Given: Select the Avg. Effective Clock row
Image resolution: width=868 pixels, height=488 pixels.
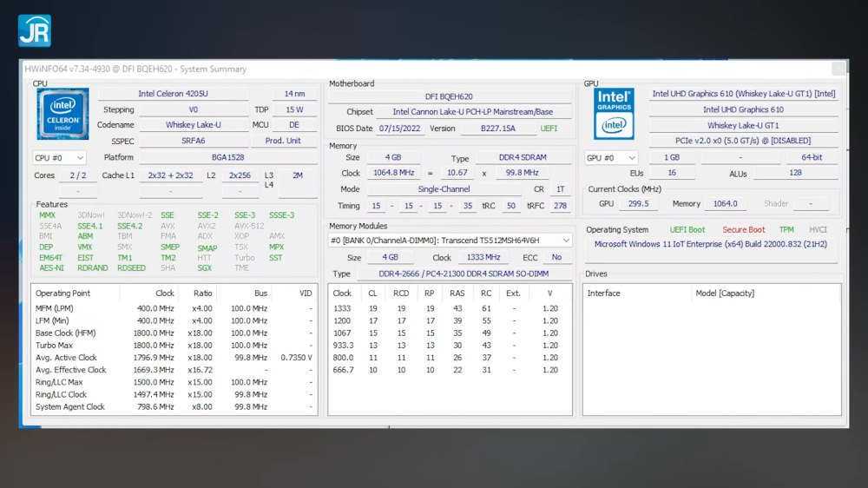Looking at the screenshot, I should point(174,370).
